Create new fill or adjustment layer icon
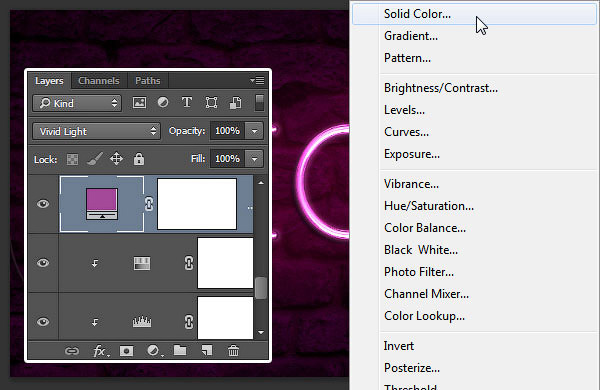600x390 pixels. click(x=154, y=351)
